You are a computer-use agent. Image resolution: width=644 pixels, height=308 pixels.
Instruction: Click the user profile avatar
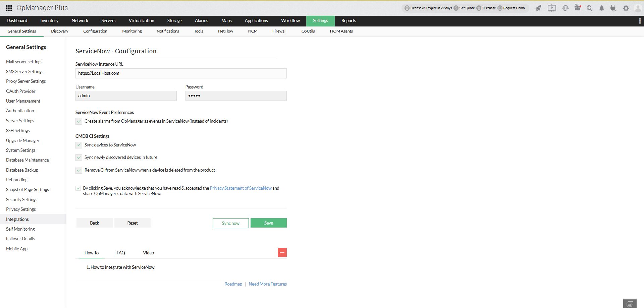pos(638,8)
